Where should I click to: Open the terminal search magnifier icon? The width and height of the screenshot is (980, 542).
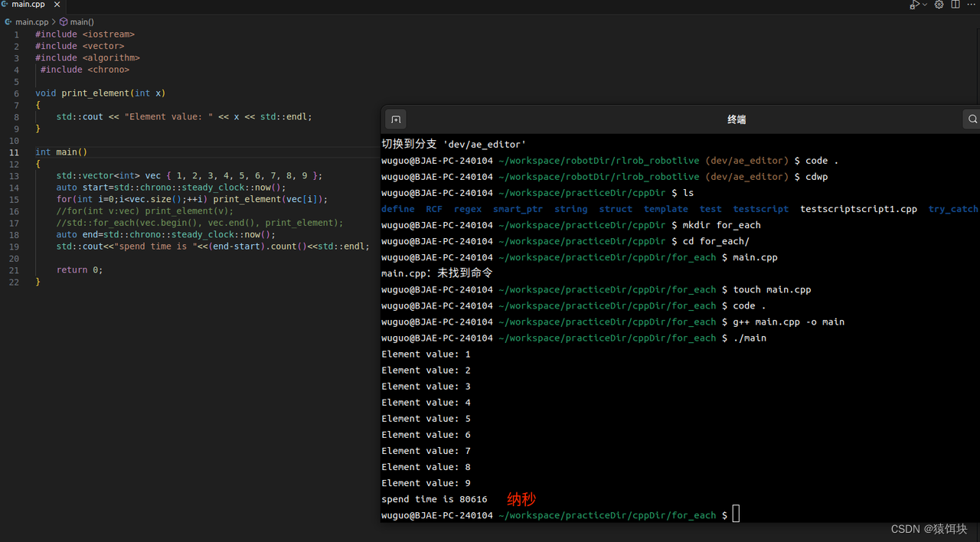coord(972,119)
